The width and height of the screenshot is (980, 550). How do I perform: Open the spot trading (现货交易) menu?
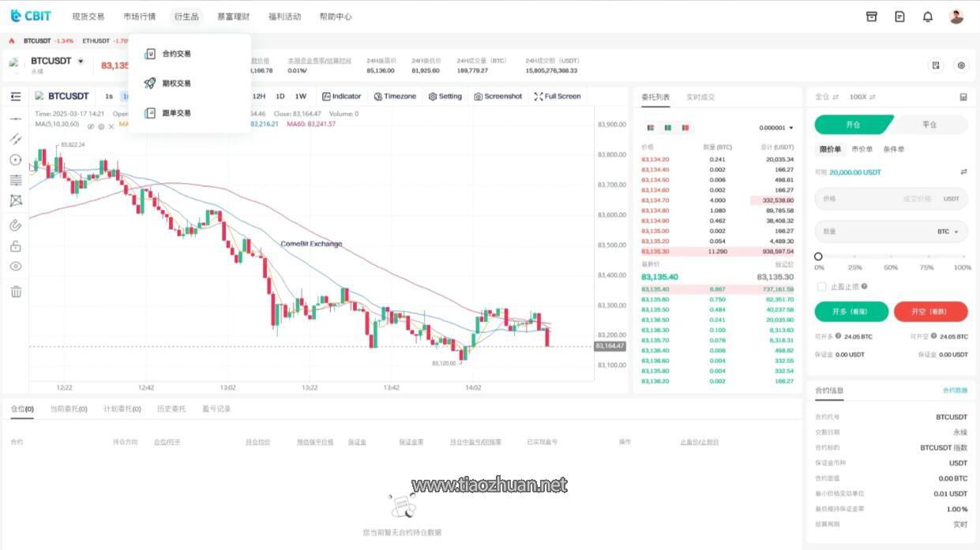click(88, 17)
